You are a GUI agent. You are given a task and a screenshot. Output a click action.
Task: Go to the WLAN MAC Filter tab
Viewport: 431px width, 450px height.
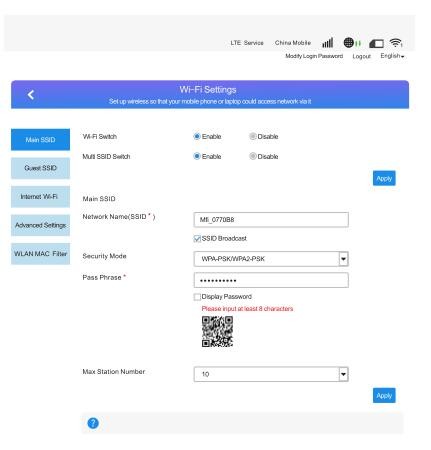(x=40, y=254)
